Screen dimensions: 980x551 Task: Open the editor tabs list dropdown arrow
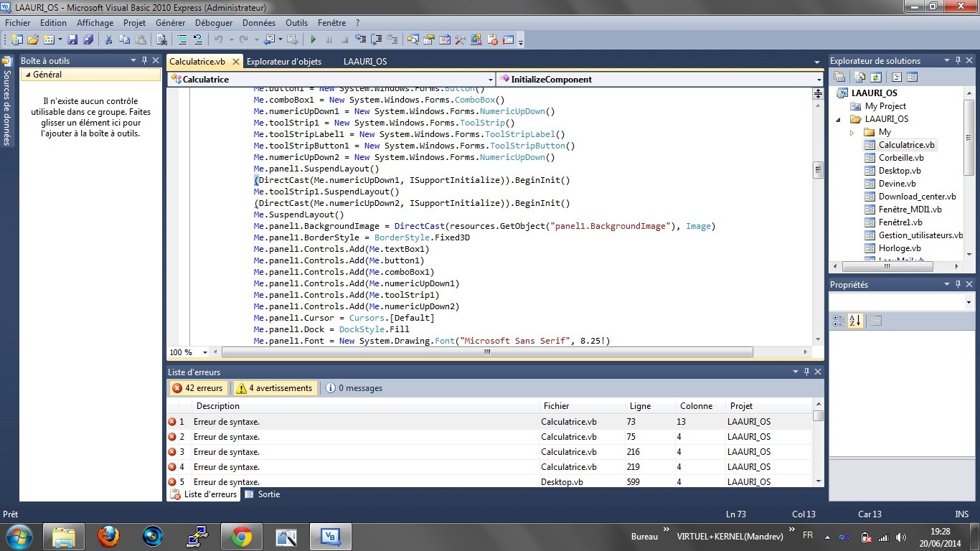pyautogui.click(x=817, y=62)
